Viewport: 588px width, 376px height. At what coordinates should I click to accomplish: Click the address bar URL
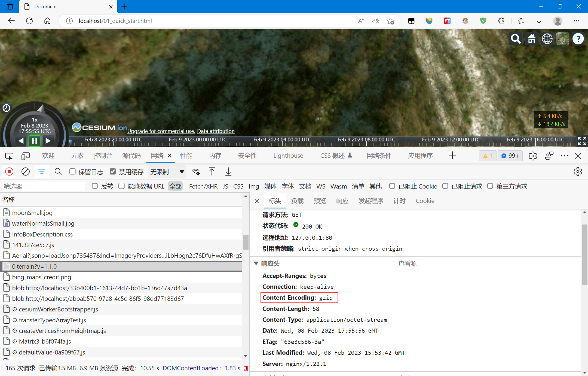point(115,21)
